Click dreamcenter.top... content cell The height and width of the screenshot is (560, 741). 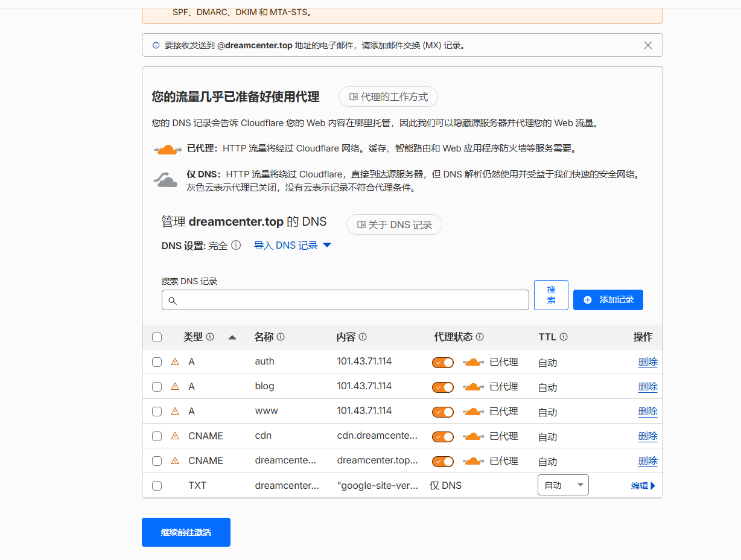[377, 460]
